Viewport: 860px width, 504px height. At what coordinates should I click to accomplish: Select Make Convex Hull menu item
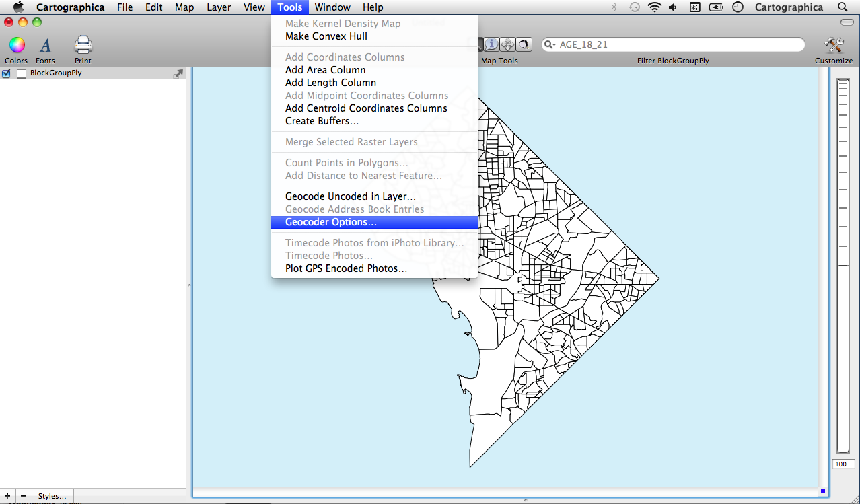click(x=326, y=36)
